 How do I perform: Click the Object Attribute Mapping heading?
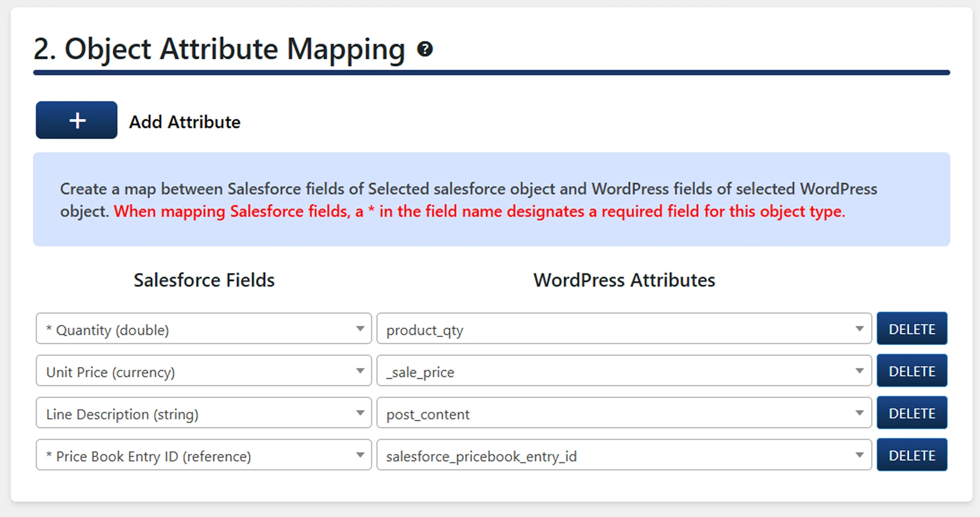tap(219, 49)
